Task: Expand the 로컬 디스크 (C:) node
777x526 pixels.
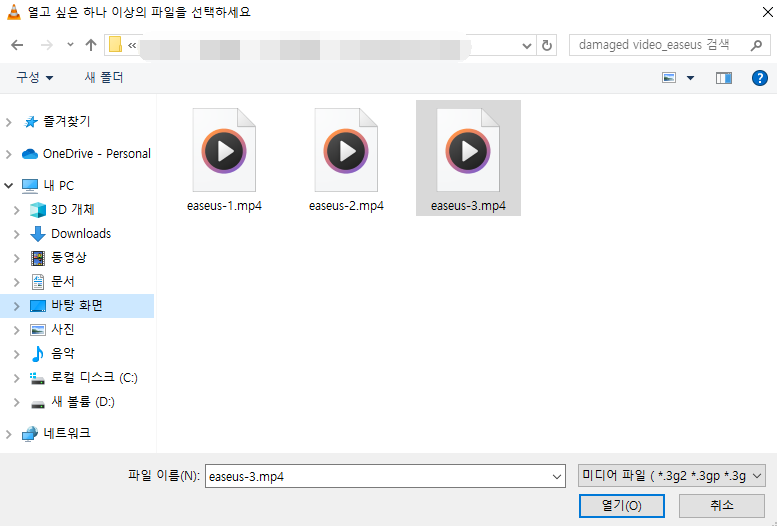Action: pos(16,378)
